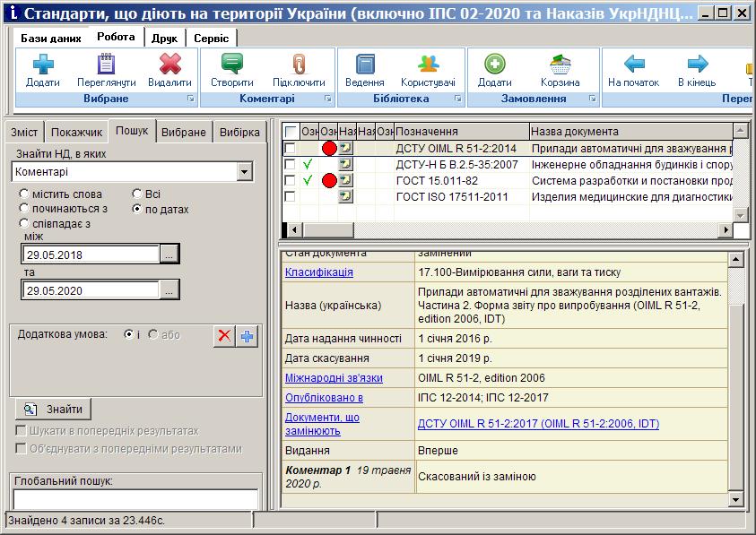Create a comment with Створити icon
756x535 pixels.
point(232,65)
